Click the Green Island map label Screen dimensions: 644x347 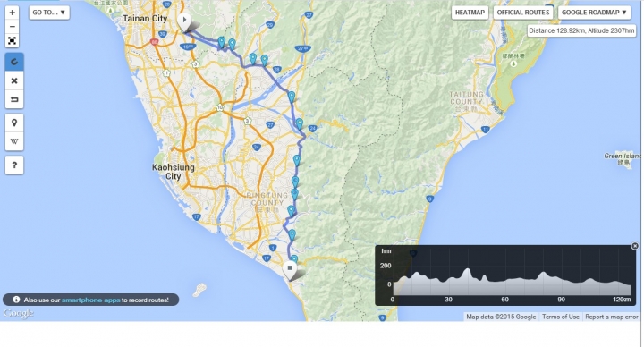coord(623,158)
